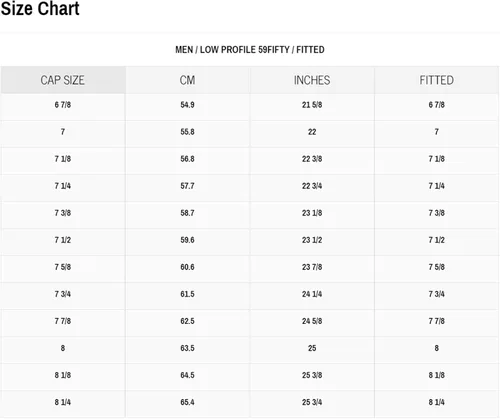
Task: Click the 58.7 cm value
Action: tap(187, 213)
